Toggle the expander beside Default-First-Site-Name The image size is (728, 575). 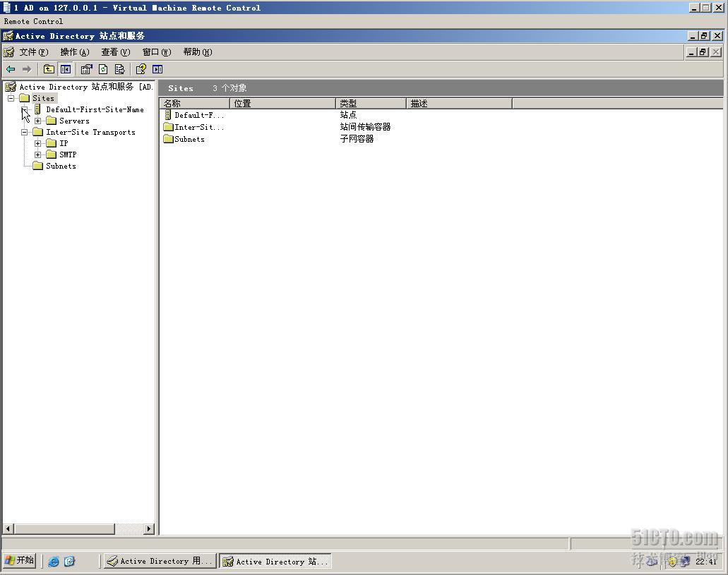[24, 109]
